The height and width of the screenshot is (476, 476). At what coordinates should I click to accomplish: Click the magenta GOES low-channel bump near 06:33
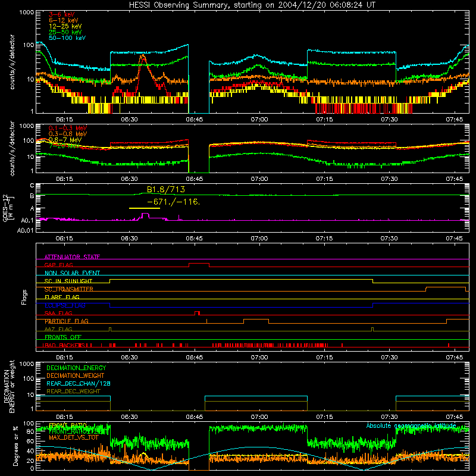coord(145,215)
